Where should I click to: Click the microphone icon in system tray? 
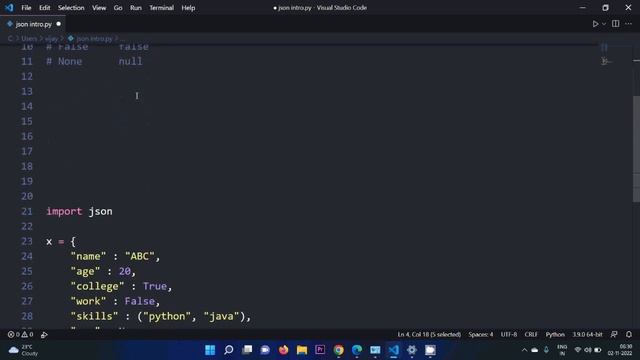coord(546,350)
